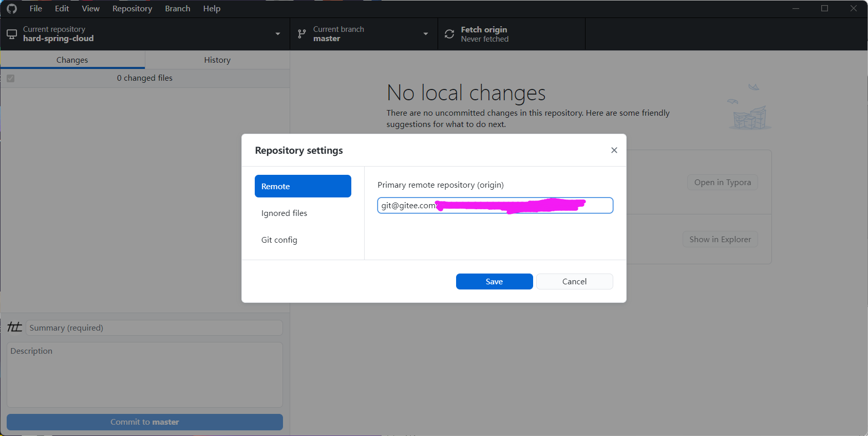Expand the Current branch dropdown arrow
The width and height of the screenshot is (868, 436).
(426, 34)
